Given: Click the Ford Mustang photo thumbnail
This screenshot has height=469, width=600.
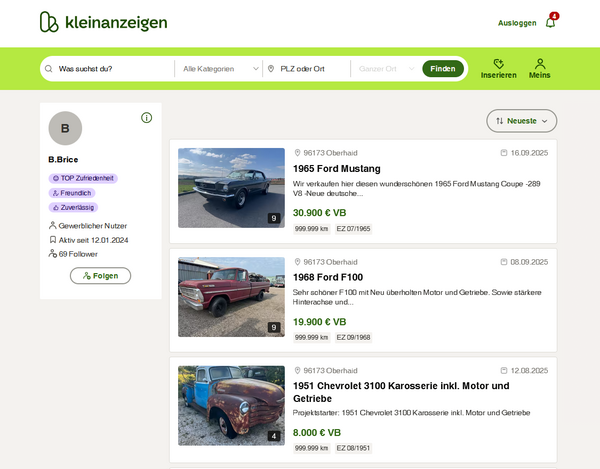Looking at the screenshot, I should 231,188.
